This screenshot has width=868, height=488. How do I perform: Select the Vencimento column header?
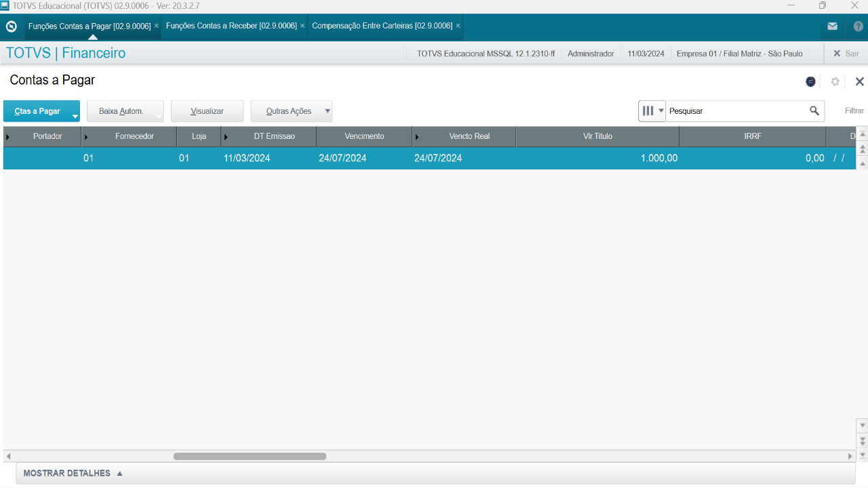click(364, 136)
